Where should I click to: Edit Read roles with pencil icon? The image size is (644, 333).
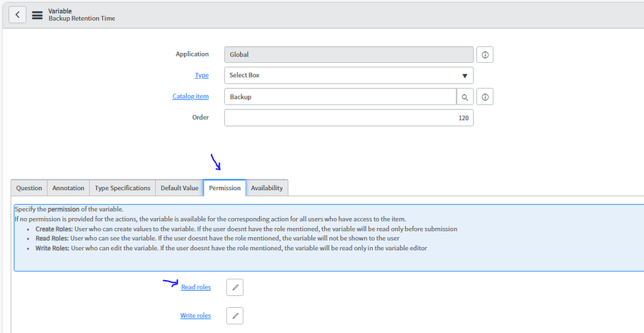tap(235, 287)
